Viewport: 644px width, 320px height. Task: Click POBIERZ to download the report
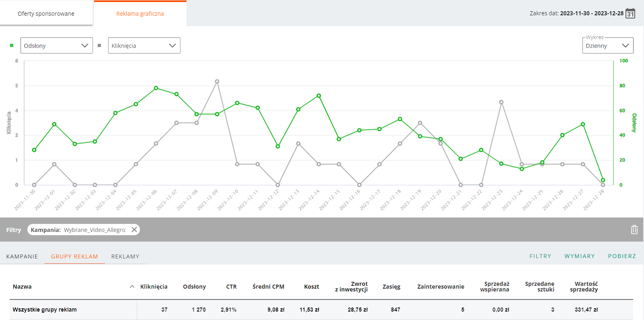[622, 256]
